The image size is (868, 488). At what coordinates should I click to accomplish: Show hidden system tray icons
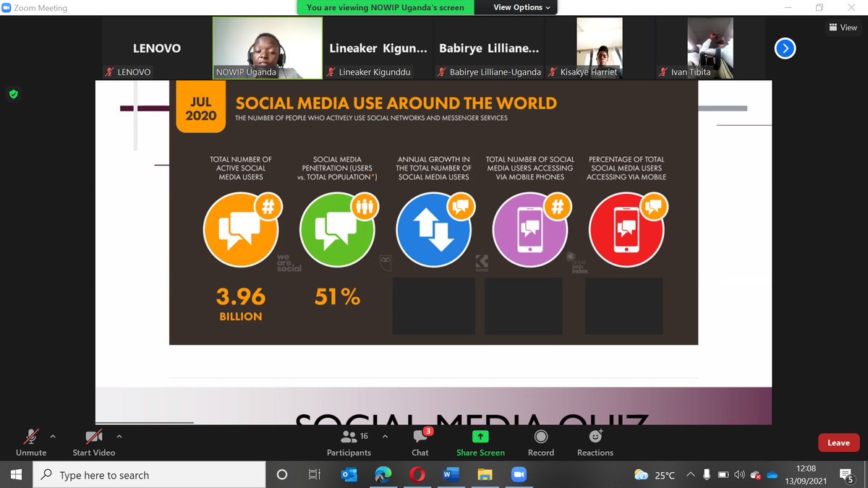(691, 475)
